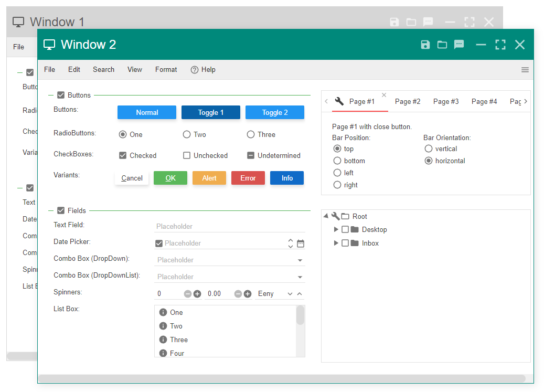Click the info icon next to list item One
The height and width of the screenshot is (392, 544).
pyautogui.click(x=163, y=312)
